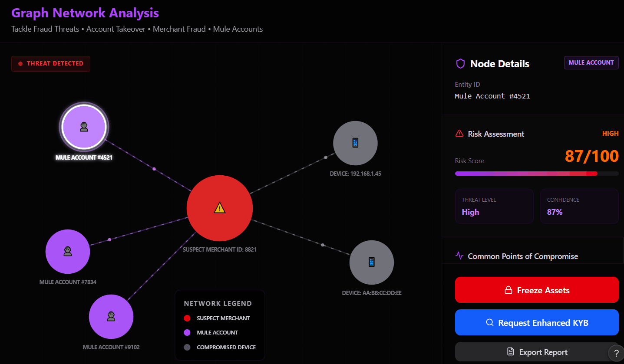The width and height of the screenshot is (624, 364).
Task: Click the Device: AA:BB:CC:DD:EE label
Action: (x=372, y=293)
